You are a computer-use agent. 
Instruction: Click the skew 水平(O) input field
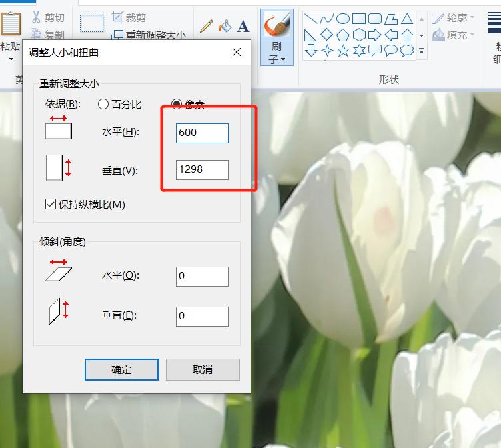(x=202, y=276)
